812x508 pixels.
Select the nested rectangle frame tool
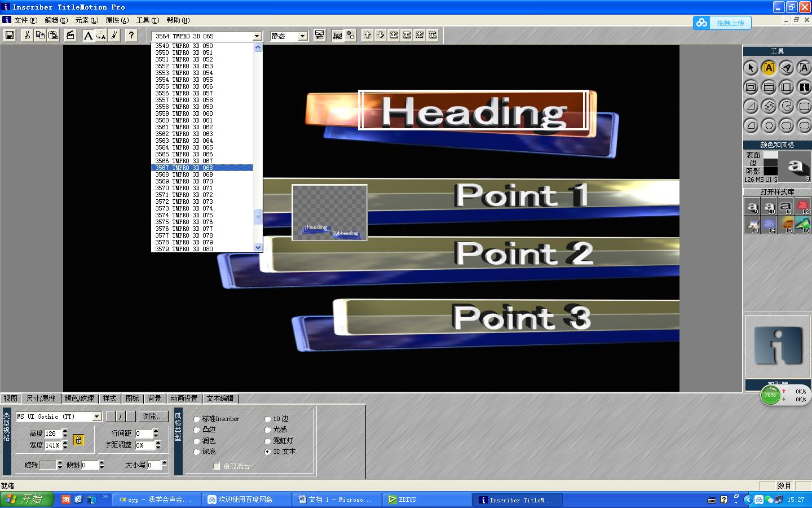click(751, 87)
